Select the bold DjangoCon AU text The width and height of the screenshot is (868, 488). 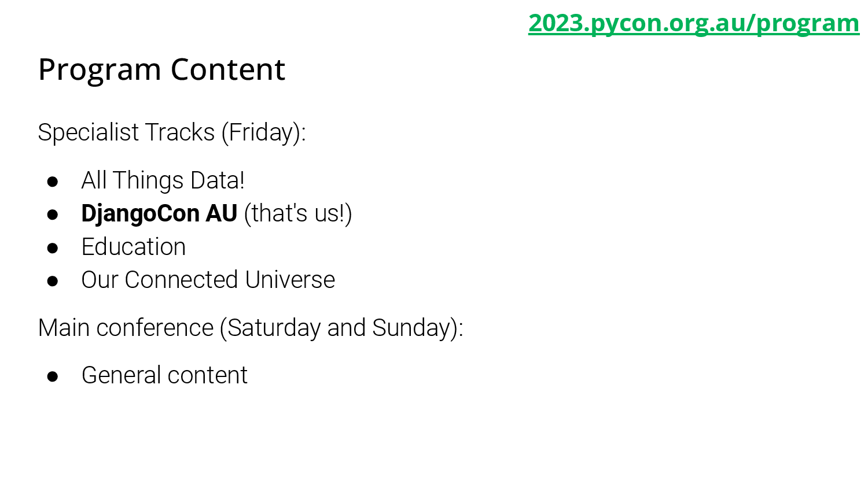[x=159, y=213]
